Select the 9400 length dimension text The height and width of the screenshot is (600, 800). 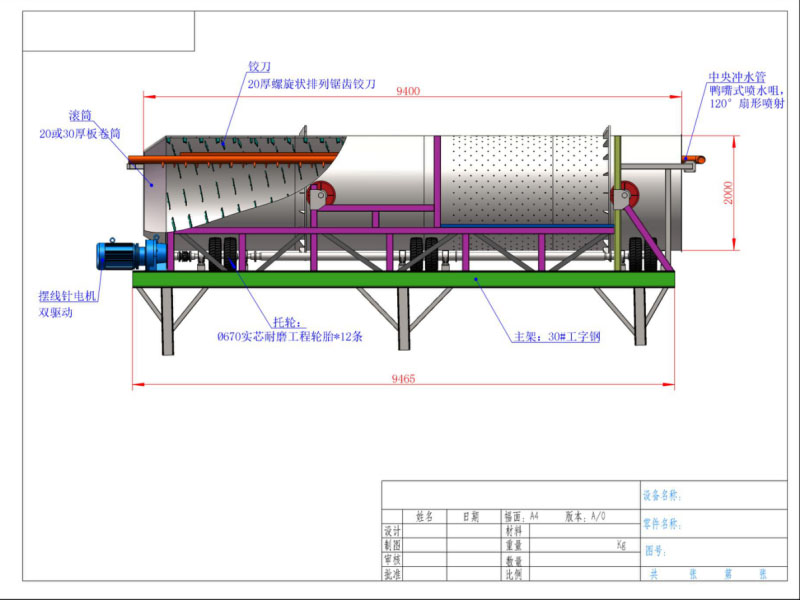pyautogui.click(x=407, y=91)
